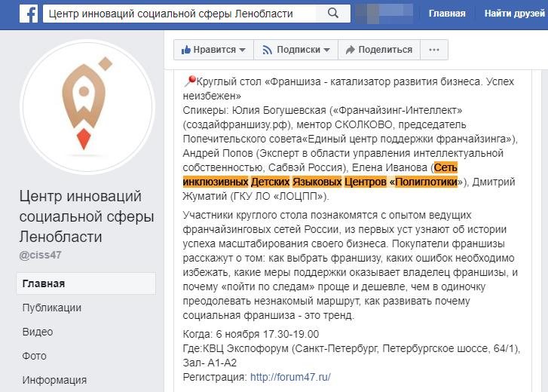Open Найти друзей in the top bar

(514, 14)
